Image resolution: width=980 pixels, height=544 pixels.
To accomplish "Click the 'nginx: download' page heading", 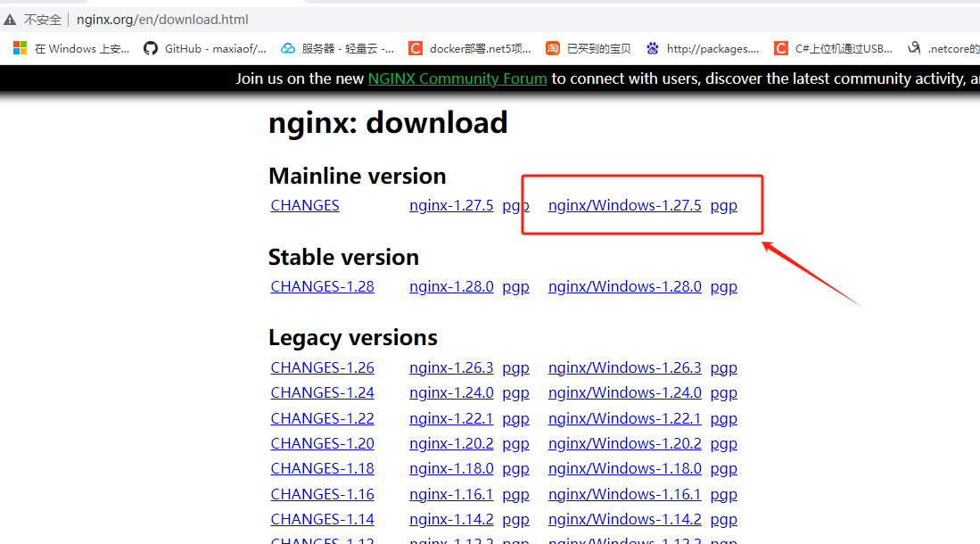I will coord(388,122).
